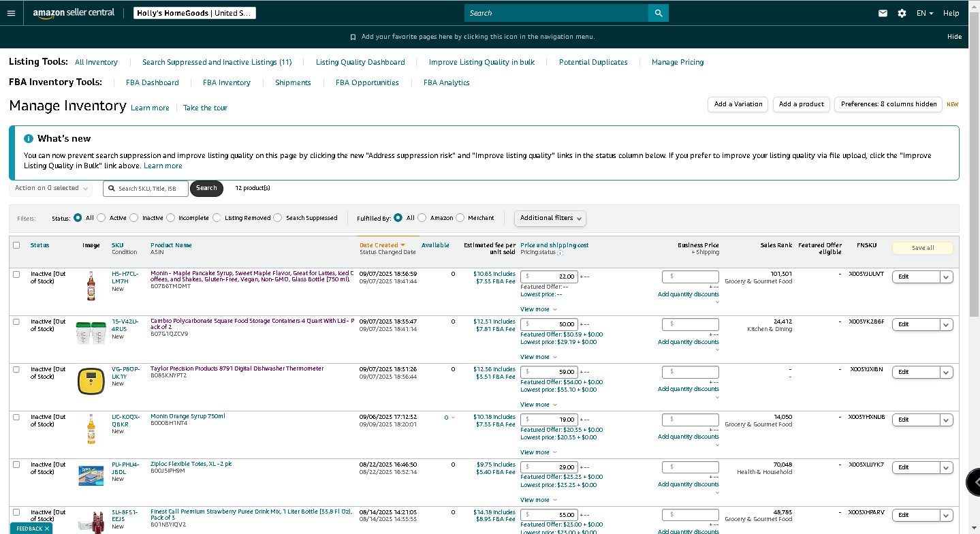This screenshot has width=980, height=534.
Task: Tick checkbox for Ziploc Flexible Totes row
Action: pos(16,465)
